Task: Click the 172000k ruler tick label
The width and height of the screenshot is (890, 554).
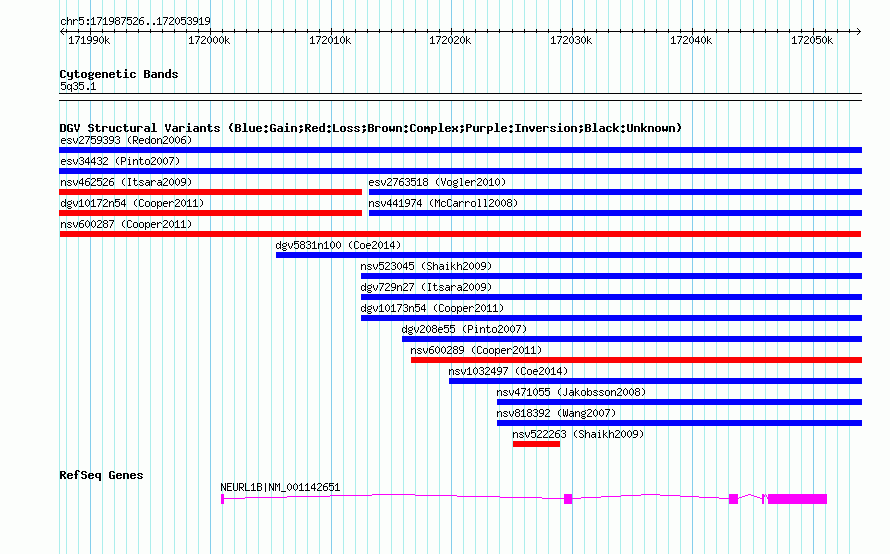Action: point(209,40)
